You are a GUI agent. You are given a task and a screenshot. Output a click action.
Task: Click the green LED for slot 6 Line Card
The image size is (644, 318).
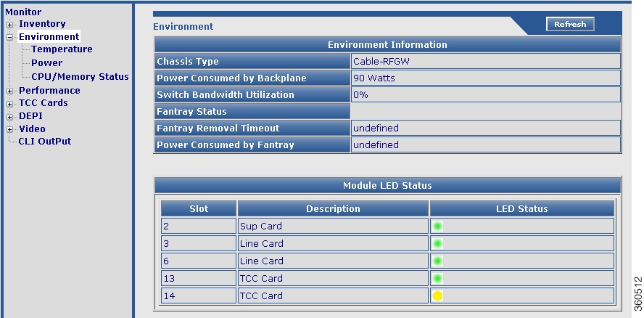(x=438, y=261)
